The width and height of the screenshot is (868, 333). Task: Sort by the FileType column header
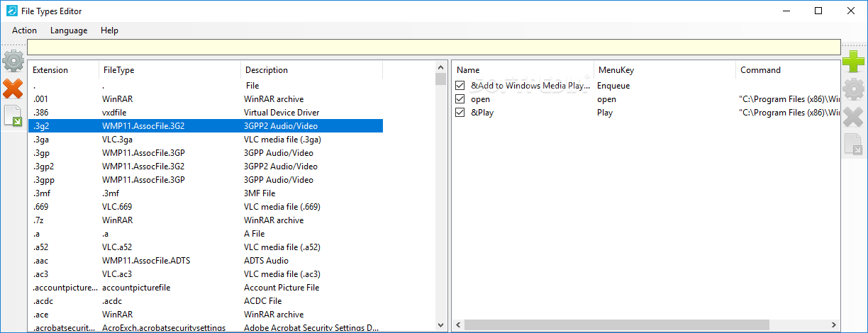click(x=170, y=70)
